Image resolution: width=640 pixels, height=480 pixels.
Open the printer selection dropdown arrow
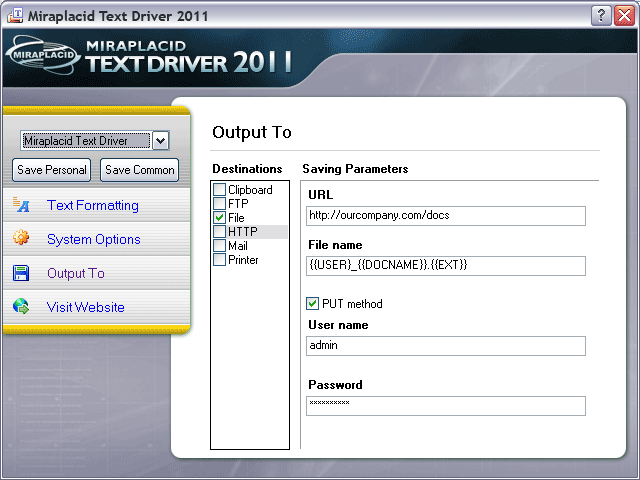tap(161, 141)
